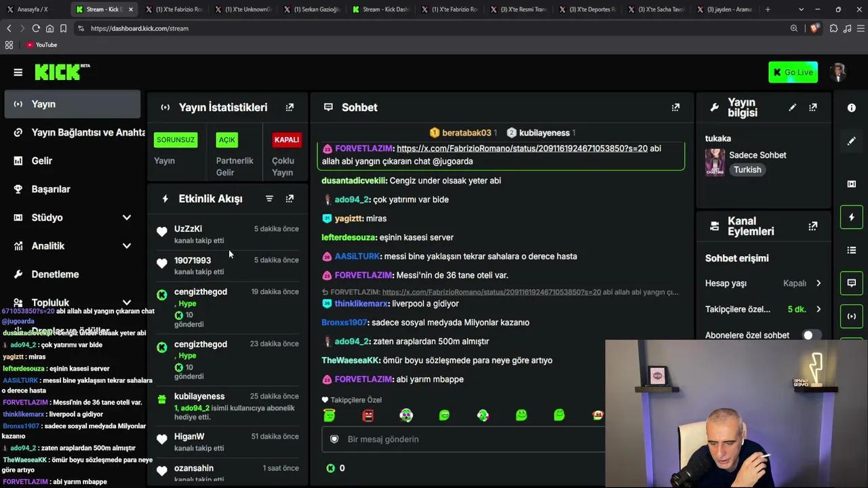Click the Kick logo
Screen dimensions: 868x488
(62, 72)
